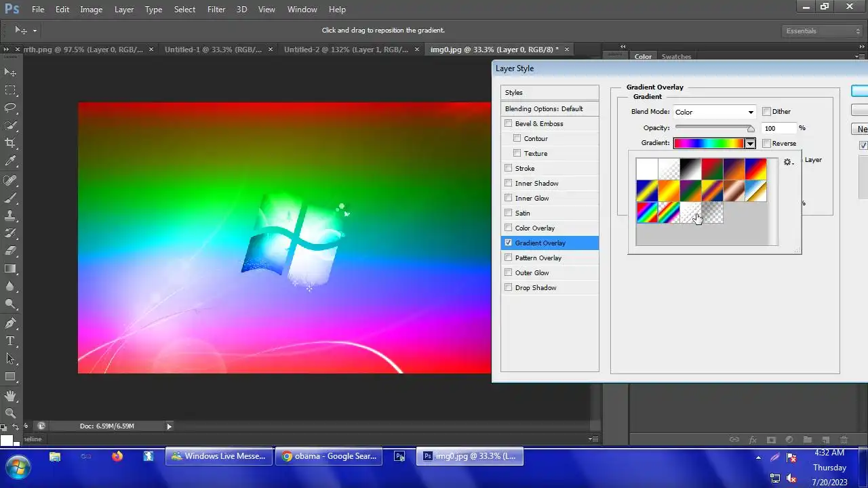This screenshot has width=868, height=488.
Task: Open the Window menu
Action: [x=302, y=9]
